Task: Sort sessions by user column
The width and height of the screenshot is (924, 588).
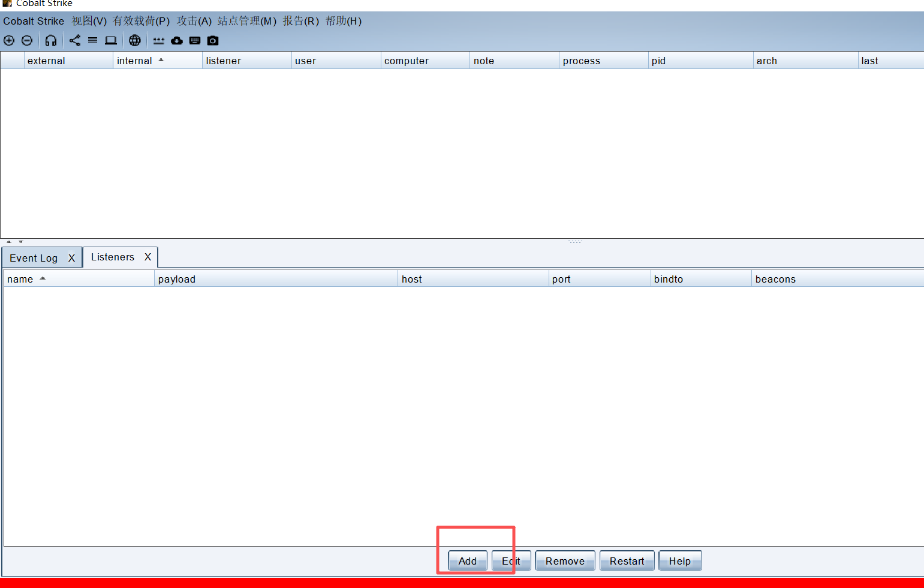Action: tap(336, 61)
